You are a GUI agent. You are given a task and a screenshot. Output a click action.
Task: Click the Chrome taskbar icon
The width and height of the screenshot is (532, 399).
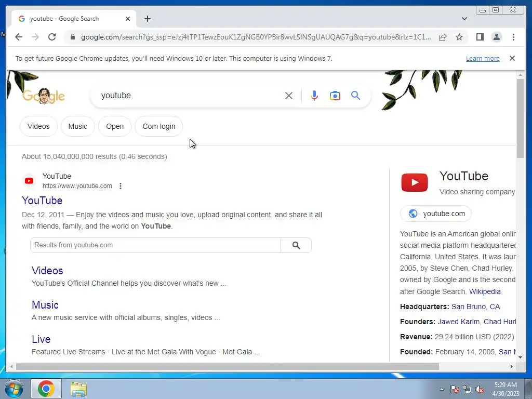tap(46, 389)
